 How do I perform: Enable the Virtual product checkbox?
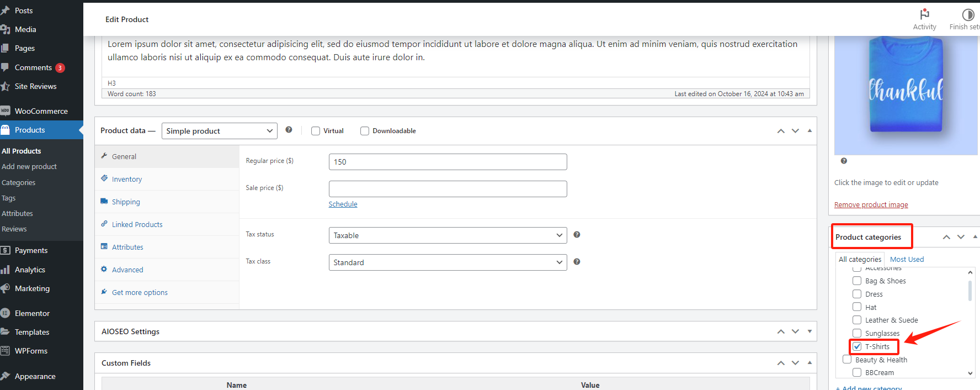click(316, 131)
